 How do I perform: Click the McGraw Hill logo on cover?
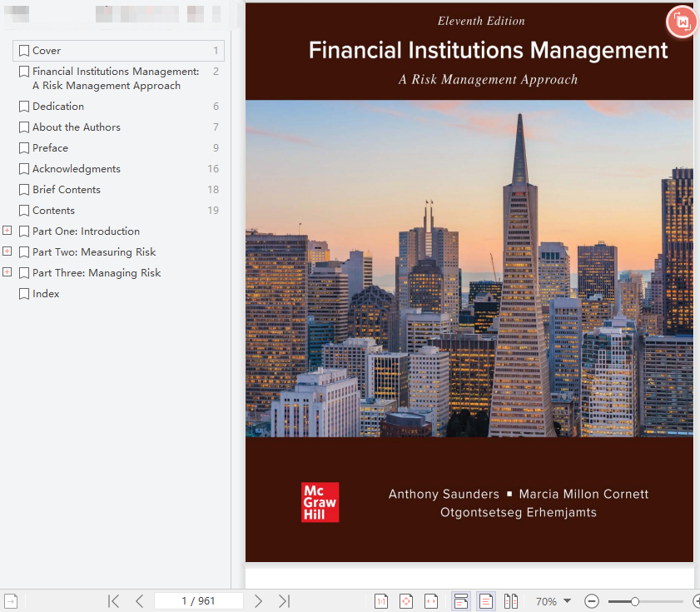coord(320,502)
